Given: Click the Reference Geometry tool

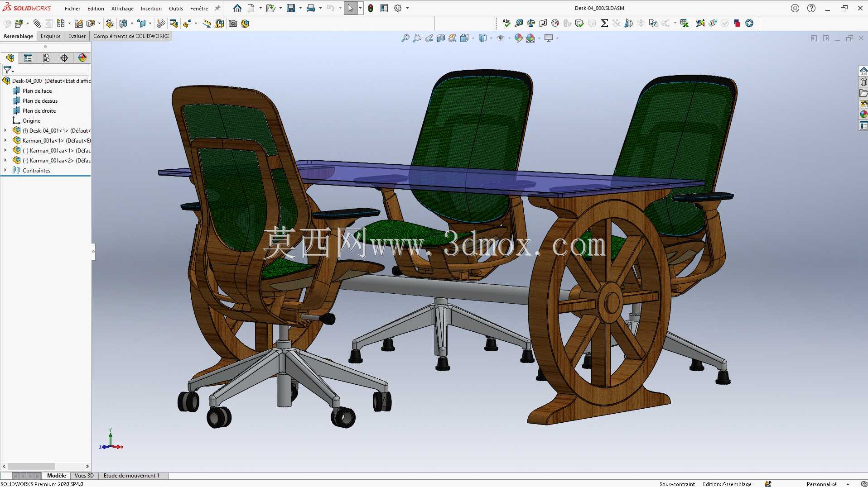Looking at the screenshot, I should 142,24.
